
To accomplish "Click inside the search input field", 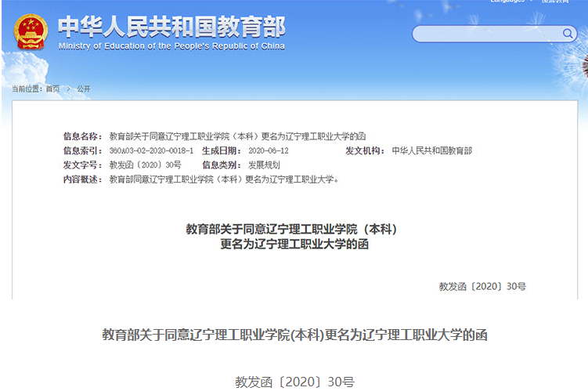I will pyautogui.click(x=485, y=34).
